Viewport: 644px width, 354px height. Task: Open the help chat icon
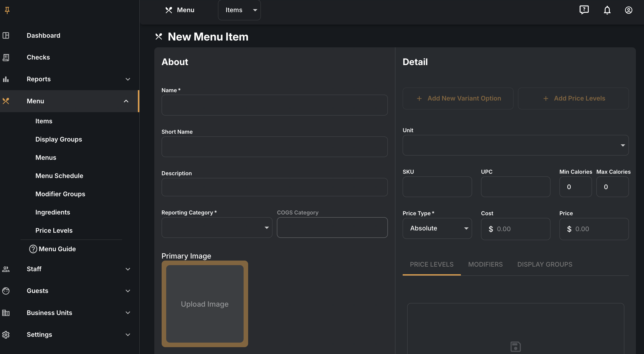point(584,10)
